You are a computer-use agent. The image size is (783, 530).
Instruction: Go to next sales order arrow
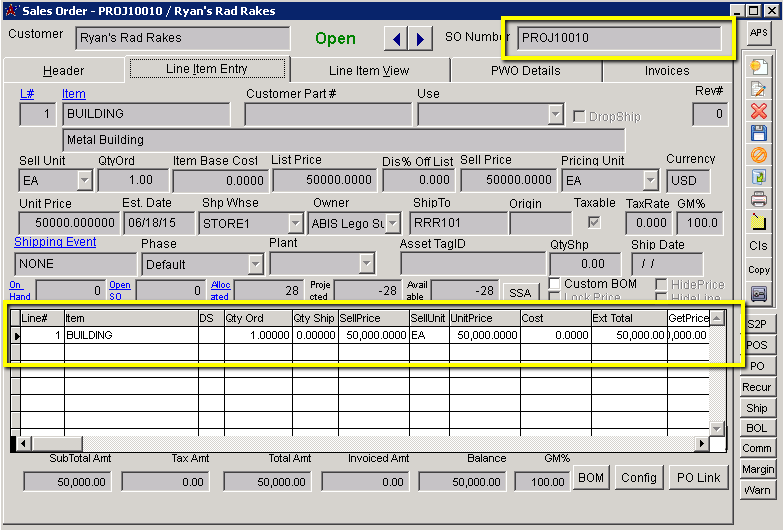tap(419, 39)
